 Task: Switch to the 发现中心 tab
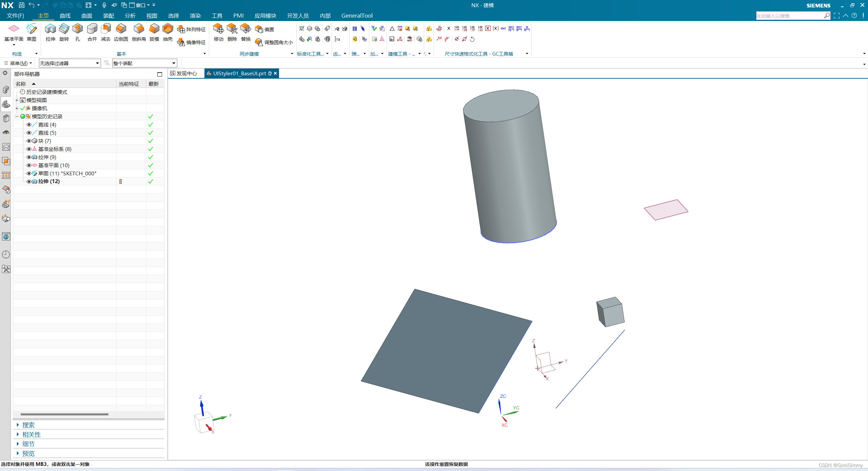[183, 73]
